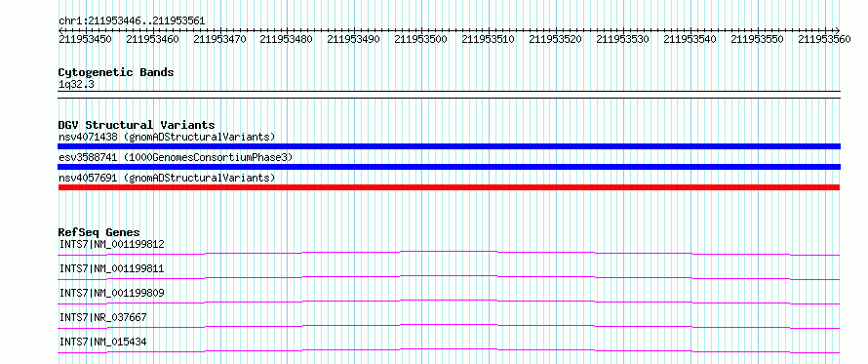Open transcript INTS7|NR_037667

[103, 317]
